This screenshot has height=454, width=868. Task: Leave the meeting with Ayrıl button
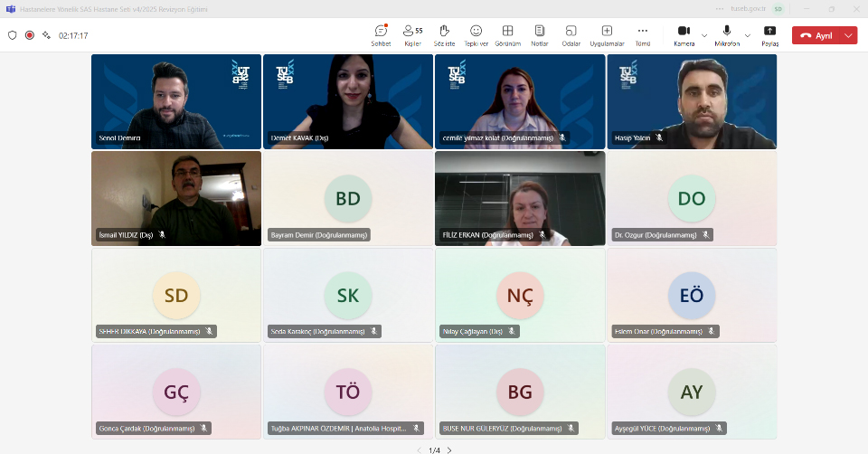coord(816,35)
